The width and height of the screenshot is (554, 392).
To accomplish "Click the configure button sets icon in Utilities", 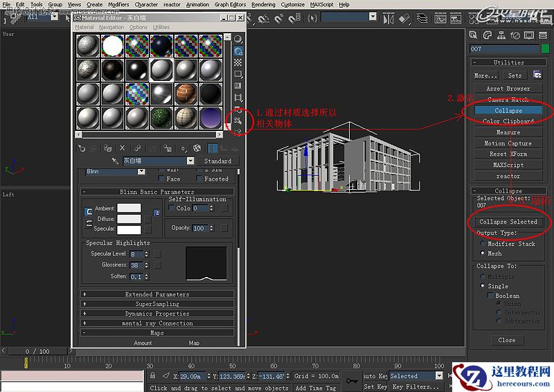I will (537, 75).
